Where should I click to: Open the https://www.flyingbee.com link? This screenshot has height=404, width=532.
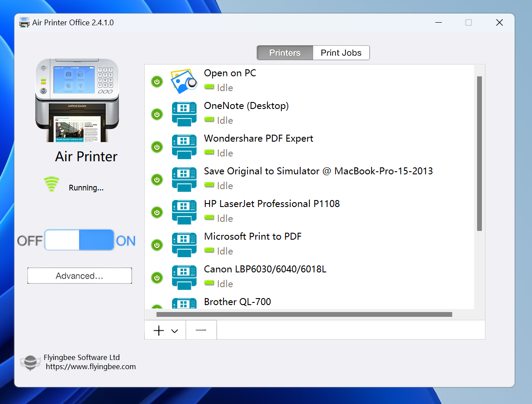91,367
